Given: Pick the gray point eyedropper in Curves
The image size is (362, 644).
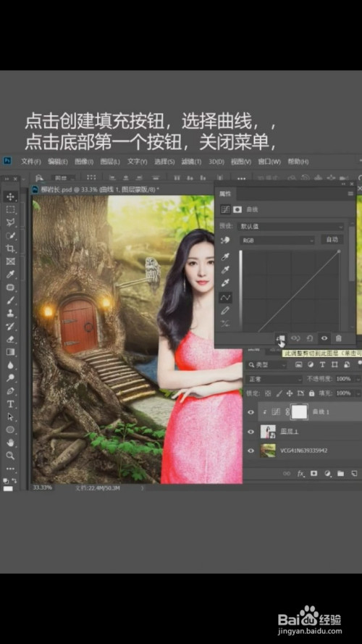Looking at the screenshot, I should click(225, 270).
